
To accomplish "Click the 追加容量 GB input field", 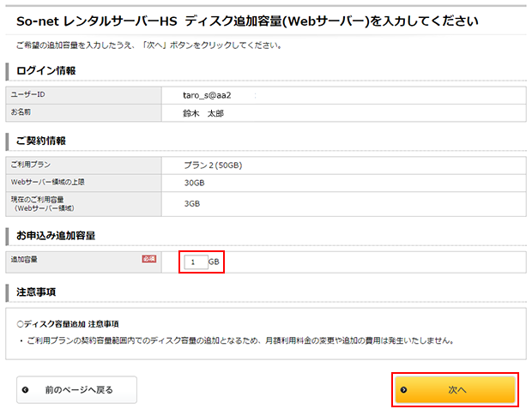I will point(196,262).
